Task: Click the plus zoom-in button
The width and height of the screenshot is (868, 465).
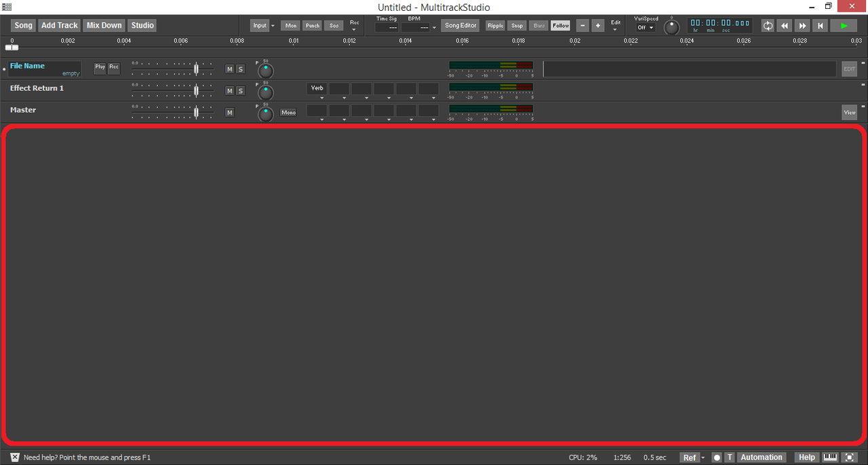Action: (597, 26)
